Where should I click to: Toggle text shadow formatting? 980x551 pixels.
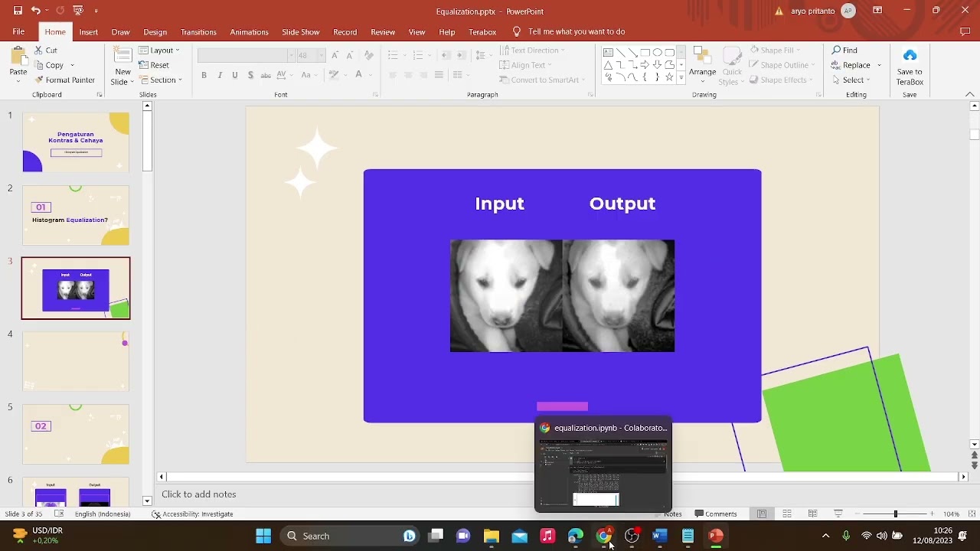[x=250, y=75]
